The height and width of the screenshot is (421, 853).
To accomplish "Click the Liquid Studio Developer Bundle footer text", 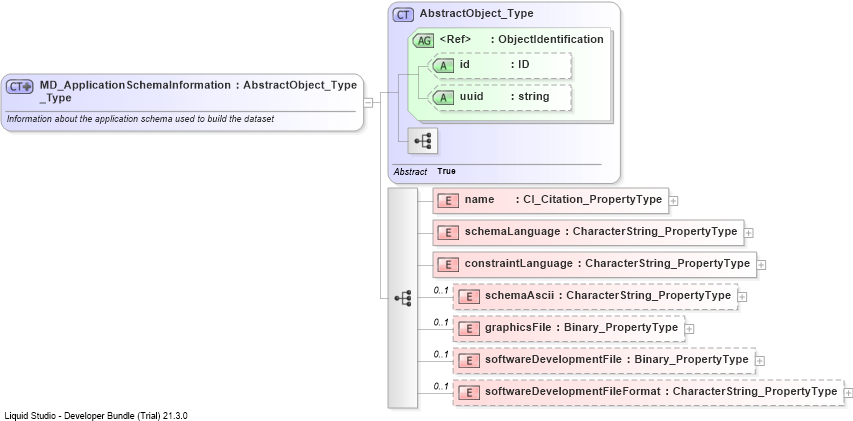I will (96, 416).
